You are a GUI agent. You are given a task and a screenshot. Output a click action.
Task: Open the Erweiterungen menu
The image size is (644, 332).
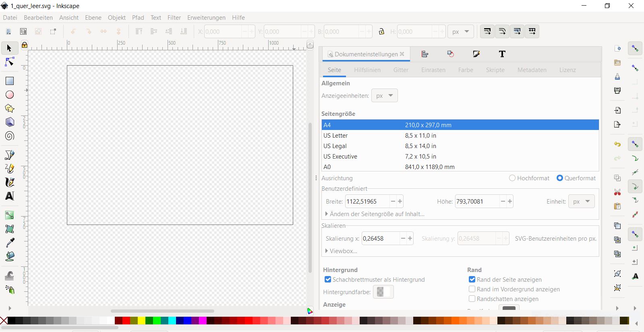[x=206, y=18]
